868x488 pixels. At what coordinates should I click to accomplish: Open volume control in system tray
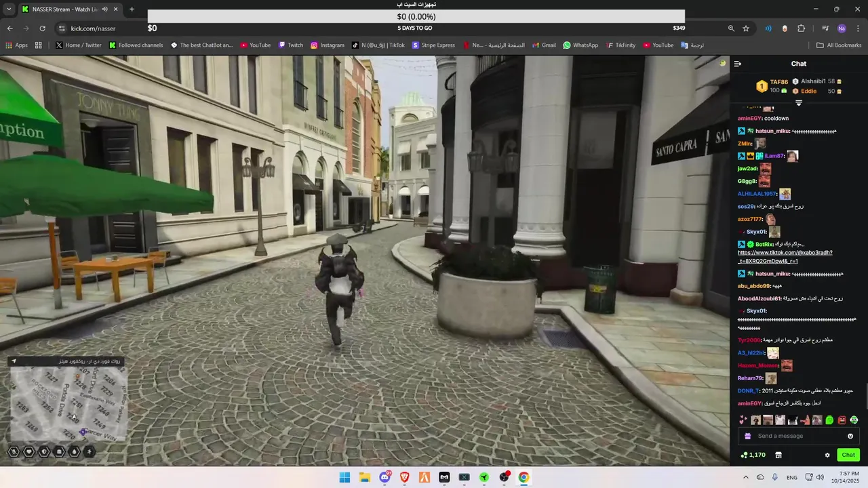(820, 477)
